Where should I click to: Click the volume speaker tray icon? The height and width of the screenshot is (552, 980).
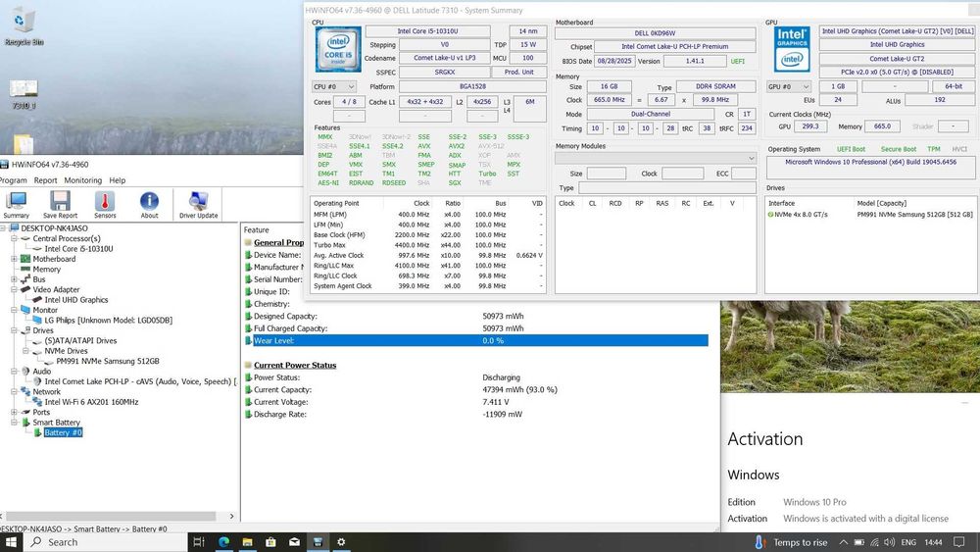890,542
